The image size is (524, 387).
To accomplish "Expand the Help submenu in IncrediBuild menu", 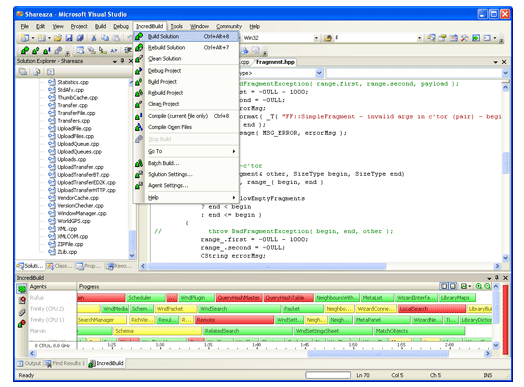I will click(x=192, y=198).
